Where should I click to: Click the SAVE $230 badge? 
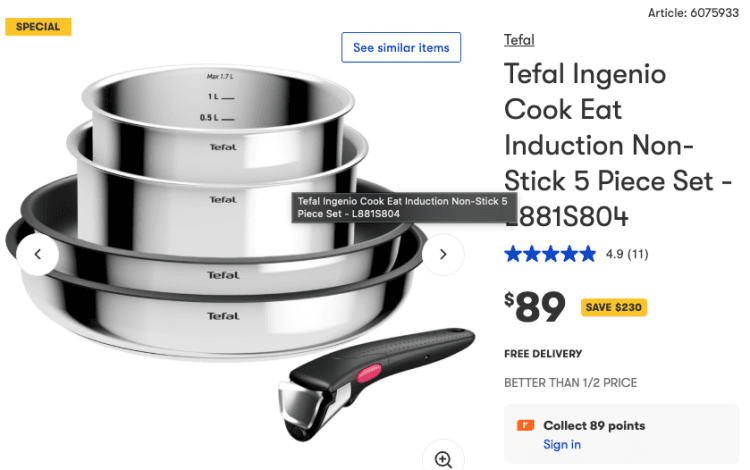click(x=614, y=307)
